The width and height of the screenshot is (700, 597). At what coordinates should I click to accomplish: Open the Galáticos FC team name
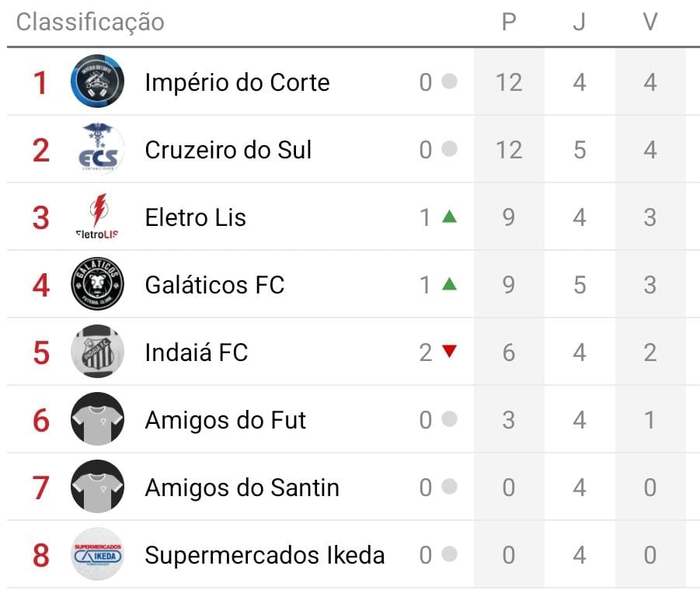click(x=214, y=285)
